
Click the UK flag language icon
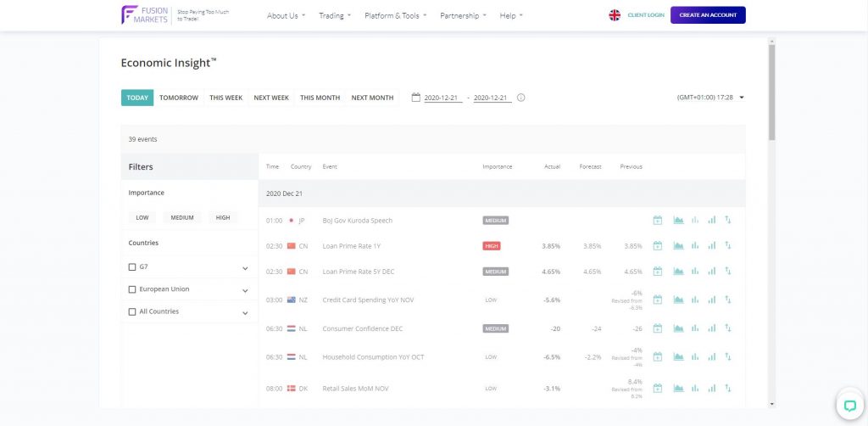point(615,15)
